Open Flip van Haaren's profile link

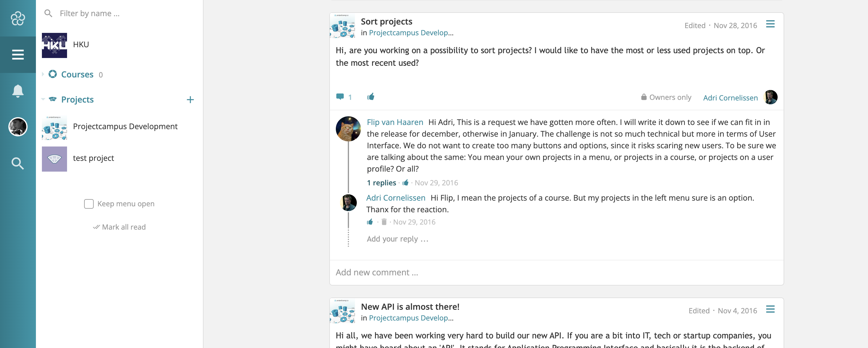point(394,122)
